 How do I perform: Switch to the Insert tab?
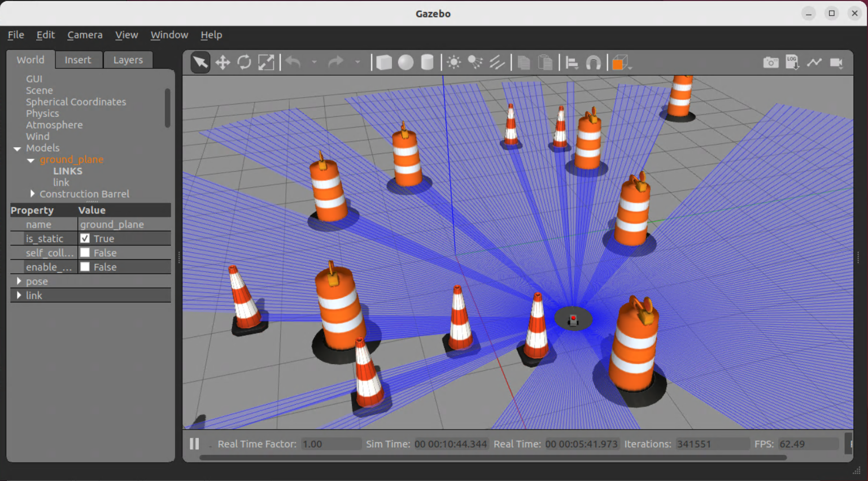(x=78, y=60)
